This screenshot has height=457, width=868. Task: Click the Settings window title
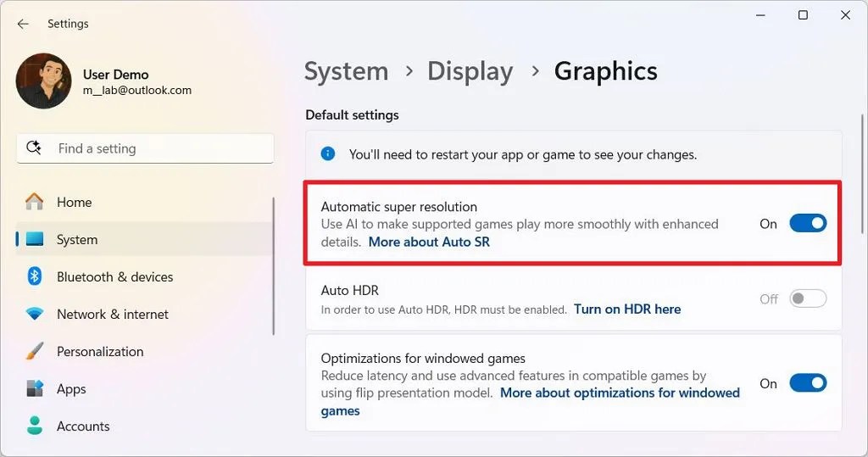point(68,24)
